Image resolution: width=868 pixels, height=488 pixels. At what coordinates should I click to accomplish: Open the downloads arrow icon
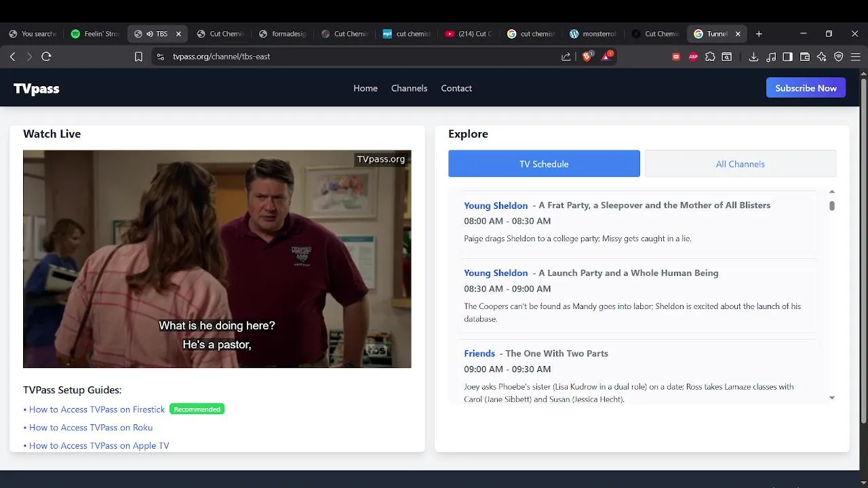pyautogui.click(x=753, y=57)
